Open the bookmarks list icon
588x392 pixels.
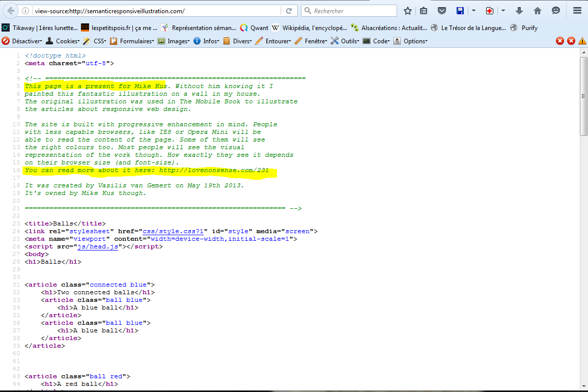pyautogui.click(x=424, y=11)
